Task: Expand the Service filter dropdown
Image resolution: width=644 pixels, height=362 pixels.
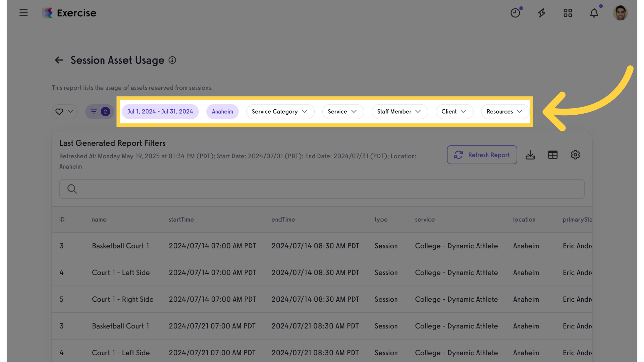Action: coord(343,112)
